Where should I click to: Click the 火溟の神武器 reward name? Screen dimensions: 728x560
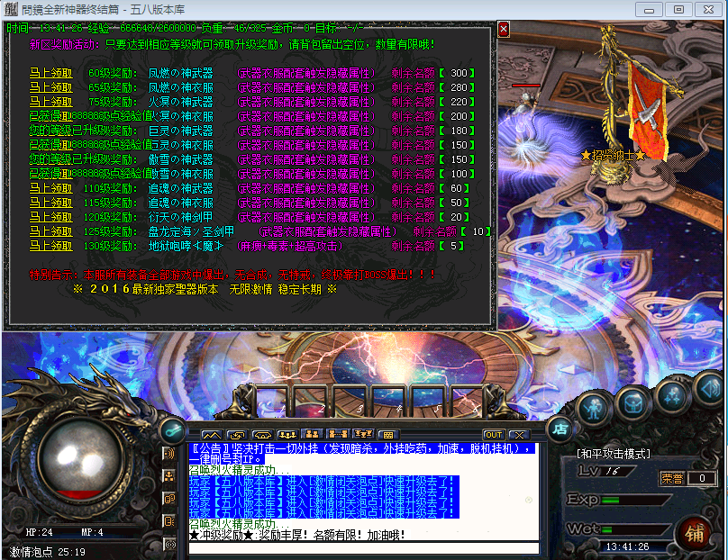180,102
